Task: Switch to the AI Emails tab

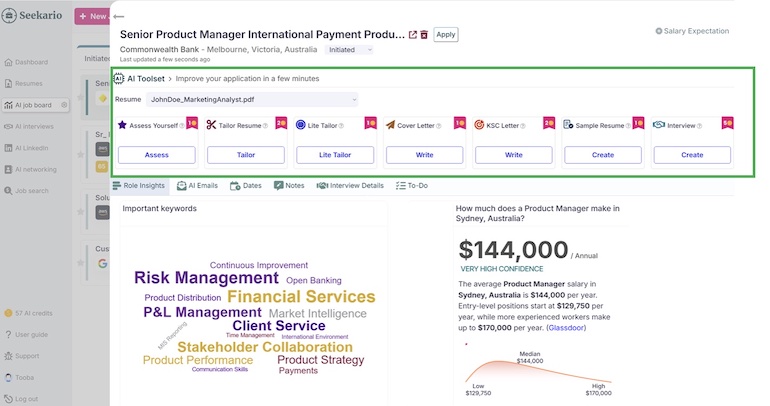Action: 198,185
